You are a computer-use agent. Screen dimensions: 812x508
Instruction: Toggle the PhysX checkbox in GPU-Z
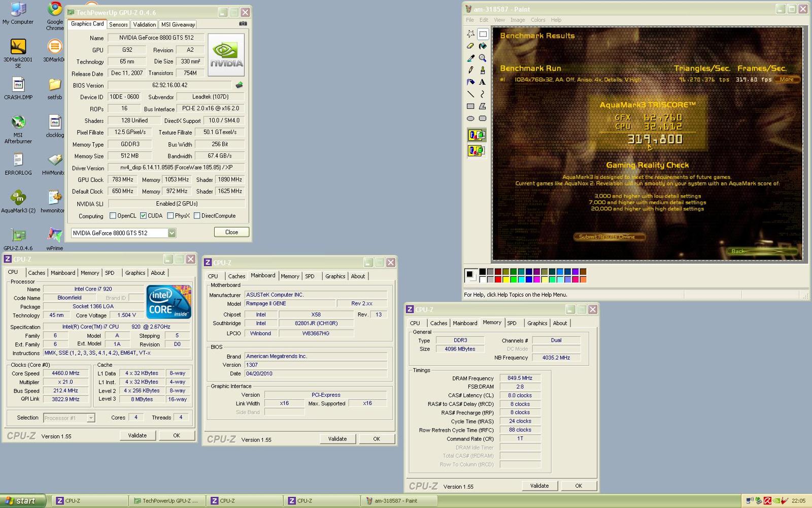pyautogui.click(x=170, y=216)
